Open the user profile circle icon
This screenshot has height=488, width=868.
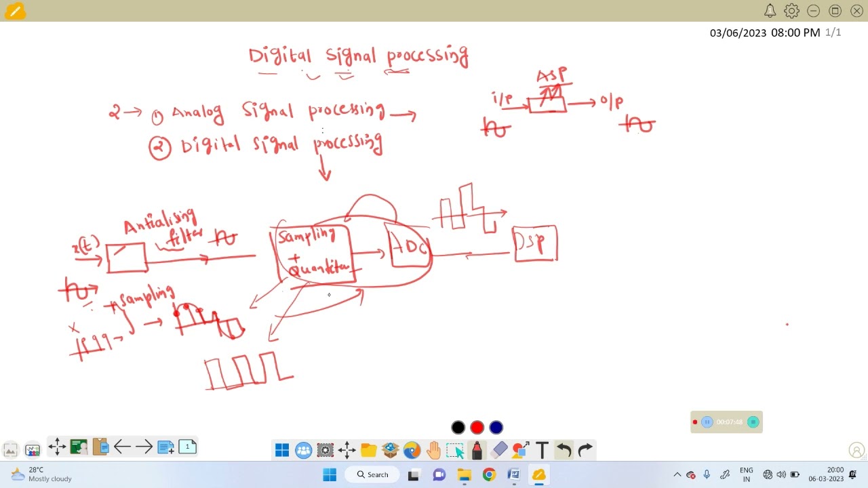(857, 450)
